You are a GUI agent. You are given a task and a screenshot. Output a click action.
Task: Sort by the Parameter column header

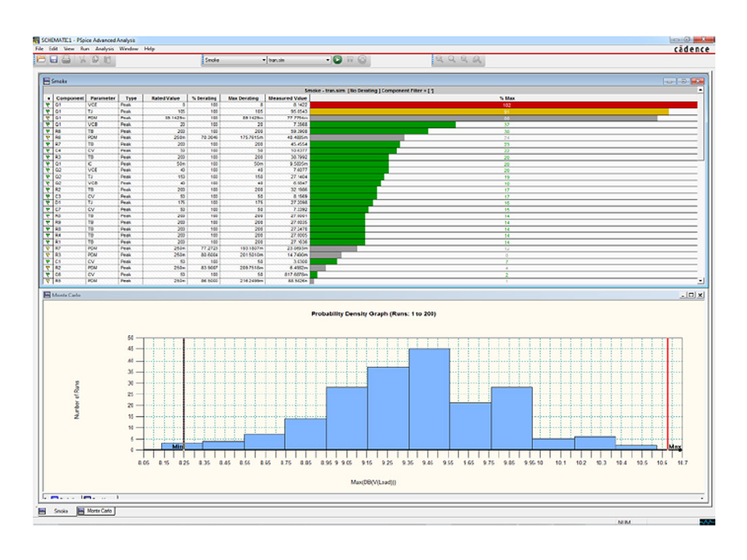coord(103,98)
